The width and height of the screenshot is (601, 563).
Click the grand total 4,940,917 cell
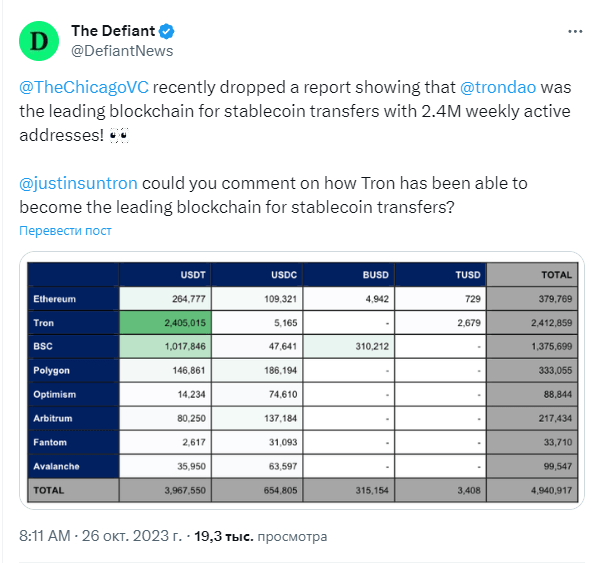(x=532, y=490)
